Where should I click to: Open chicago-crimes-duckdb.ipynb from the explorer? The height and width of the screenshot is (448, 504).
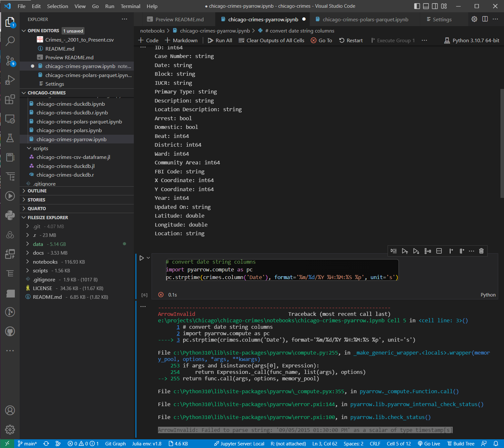tap(71, 104)
